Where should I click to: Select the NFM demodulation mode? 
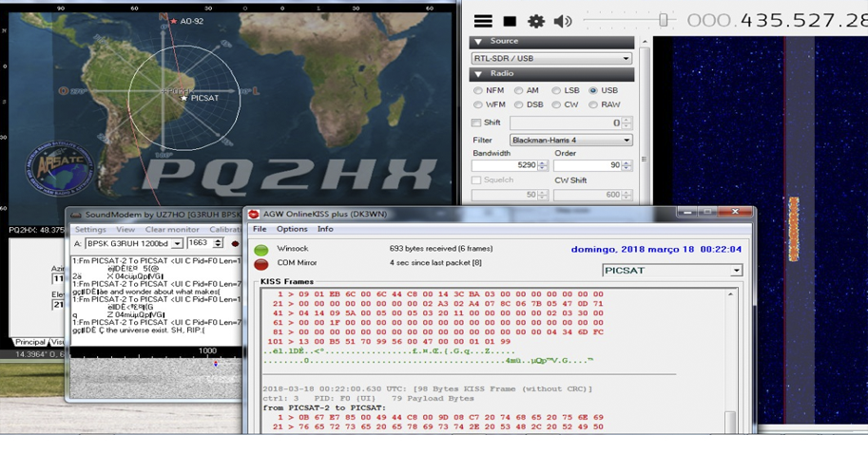coord(478,91)
